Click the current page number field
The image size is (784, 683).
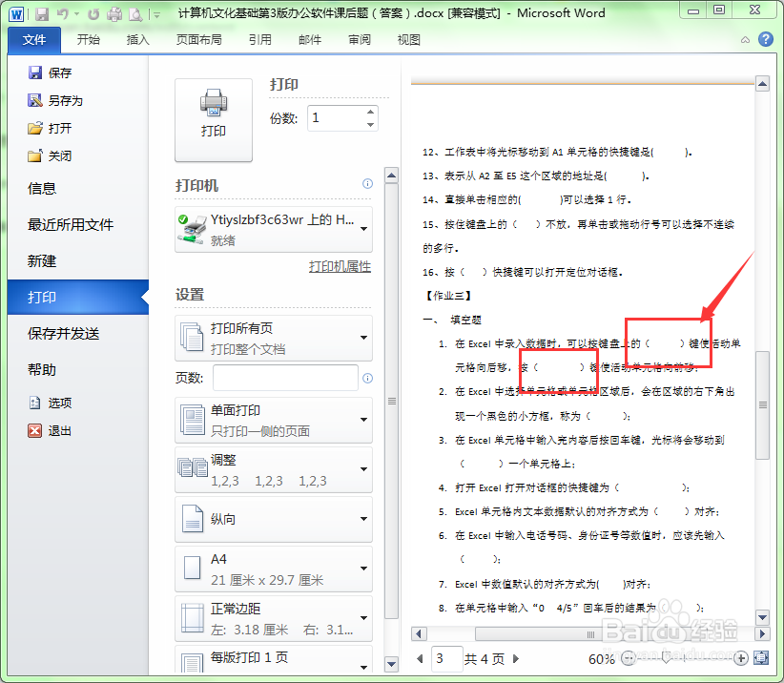(446, 658)
